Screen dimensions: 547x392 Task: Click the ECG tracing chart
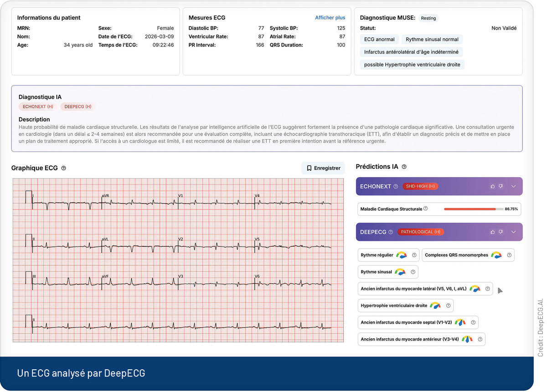pos(178,260)
